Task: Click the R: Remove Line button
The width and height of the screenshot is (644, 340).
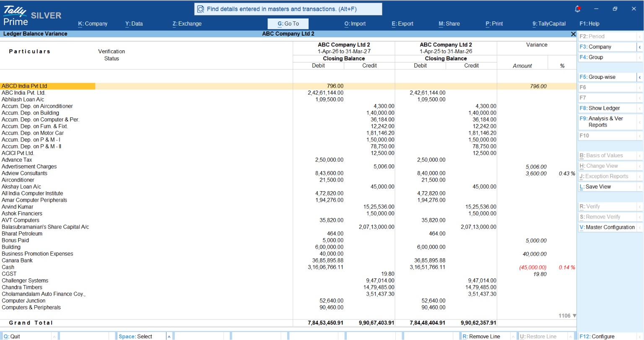Action: click(x=485, y=336)
